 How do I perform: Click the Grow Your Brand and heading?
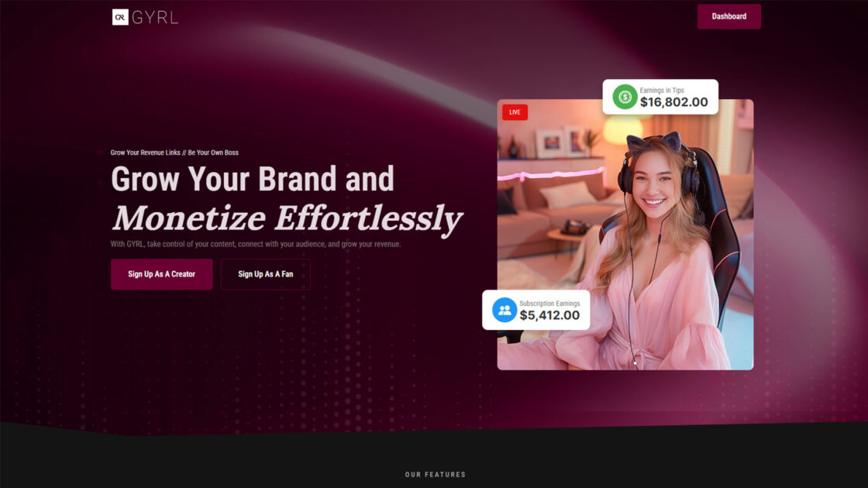[x=253, y=179]
